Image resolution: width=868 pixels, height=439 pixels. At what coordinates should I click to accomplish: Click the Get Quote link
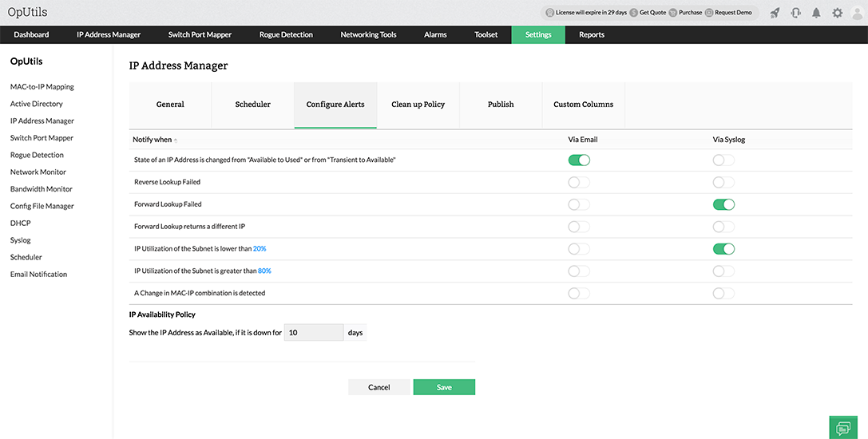point(652,12)
